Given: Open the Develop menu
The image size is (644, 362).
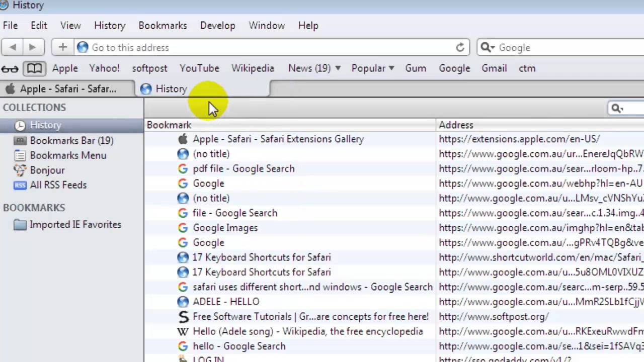Looking at the screenshot, I should tap(217, 25).
